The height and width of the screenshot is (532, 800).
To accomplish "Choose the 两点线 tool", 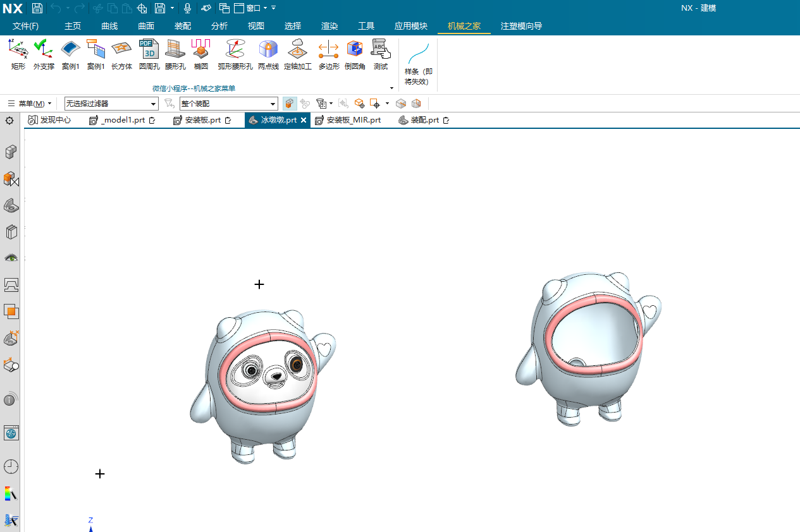I will [x=268, y=54].
